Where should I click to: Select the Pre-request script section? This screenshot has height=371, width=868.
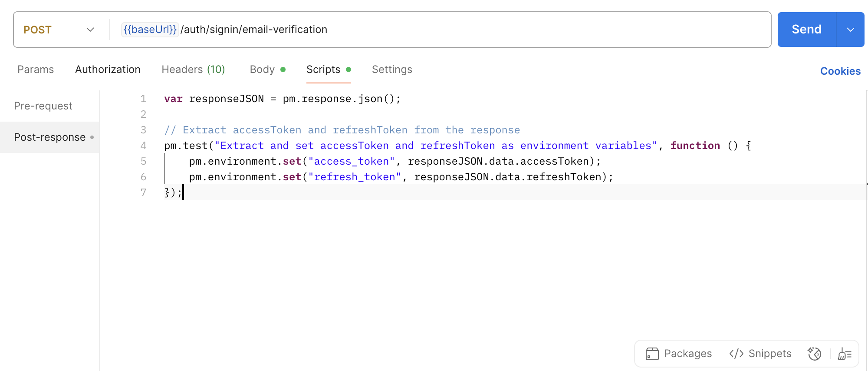pyautogui.click(x=43, y=106)
